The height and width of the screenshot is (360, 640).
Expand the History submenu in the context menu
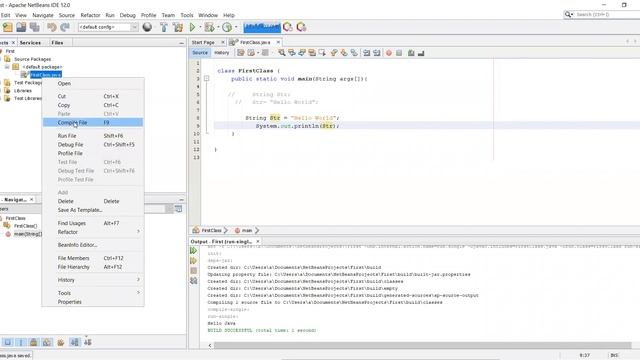pos(138,280)
